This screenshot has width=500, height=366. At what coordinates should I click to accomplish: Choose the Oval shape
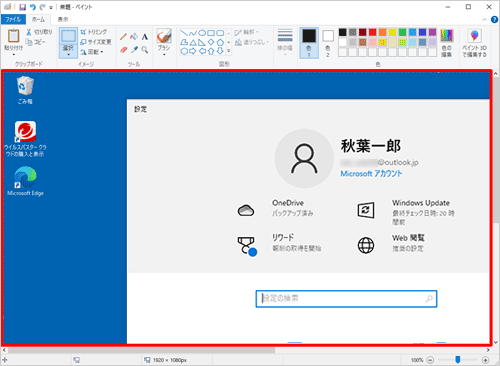click(202, 33)
